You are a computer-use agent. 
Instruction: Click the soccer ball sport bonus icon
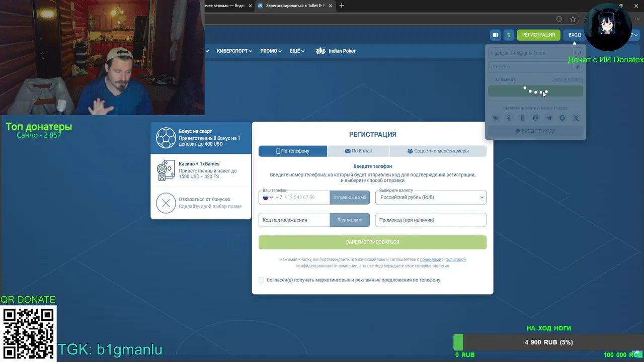[x=166, y=138]
